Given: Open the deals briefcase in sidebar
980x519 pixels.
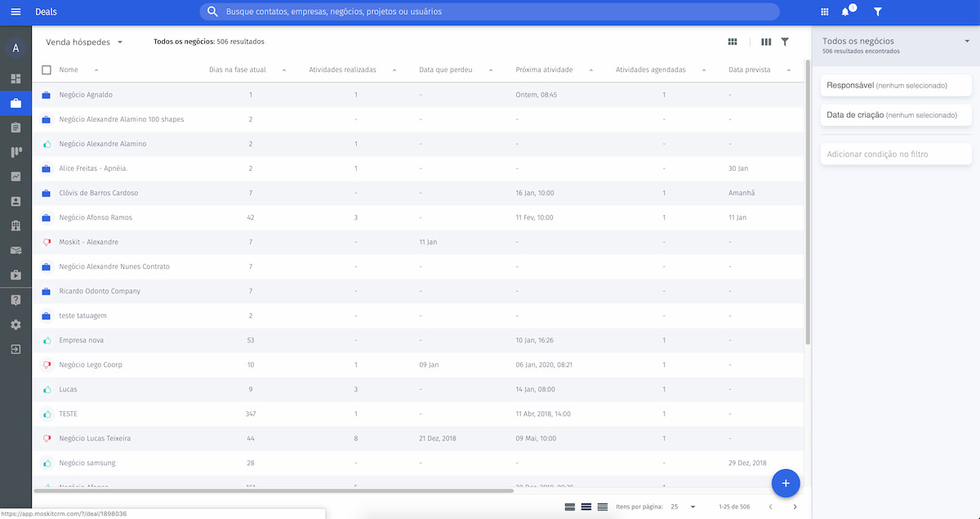Looking at the screenshot, I should click(16, 103).
